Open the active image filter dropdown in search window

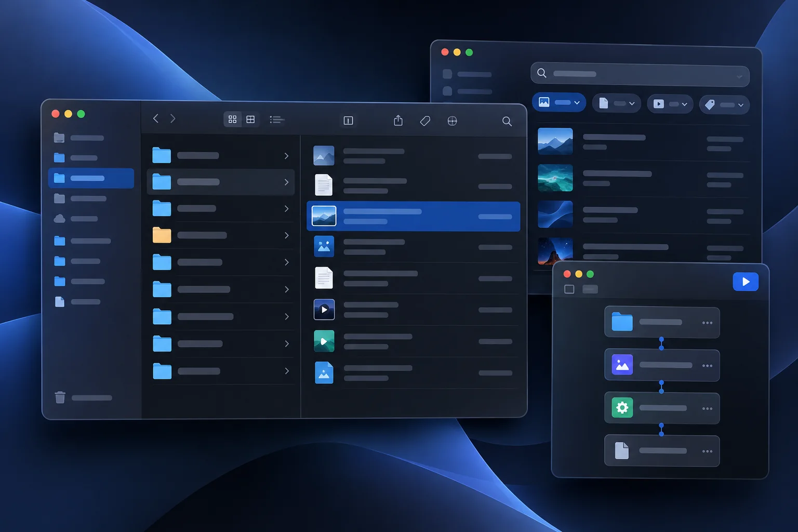tap(559, 102)
